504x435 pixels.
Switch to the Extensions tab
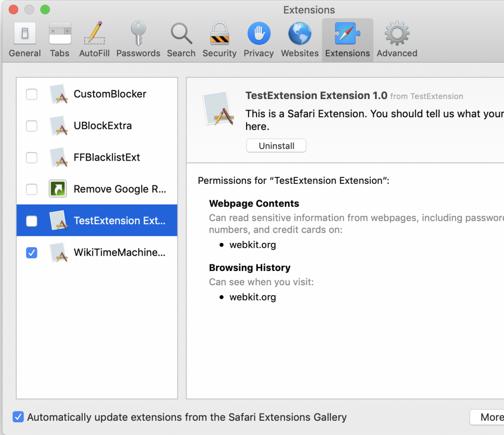click(347, 40)
